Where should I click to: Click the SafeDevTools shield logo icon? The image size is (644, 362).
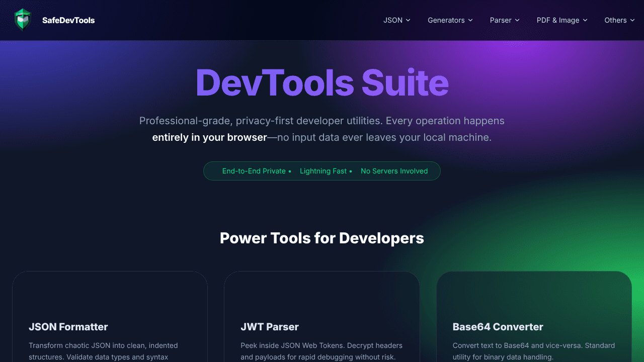tap(22, 20)
